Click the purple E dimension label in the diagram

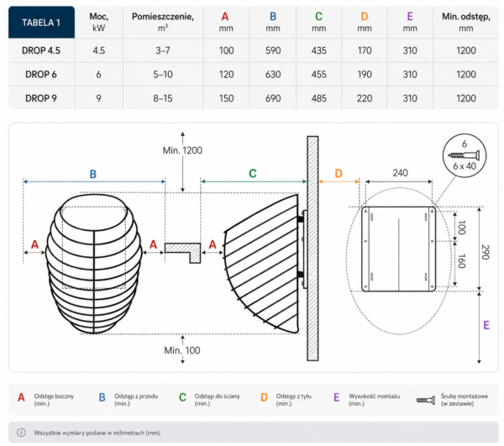[486, 325]
